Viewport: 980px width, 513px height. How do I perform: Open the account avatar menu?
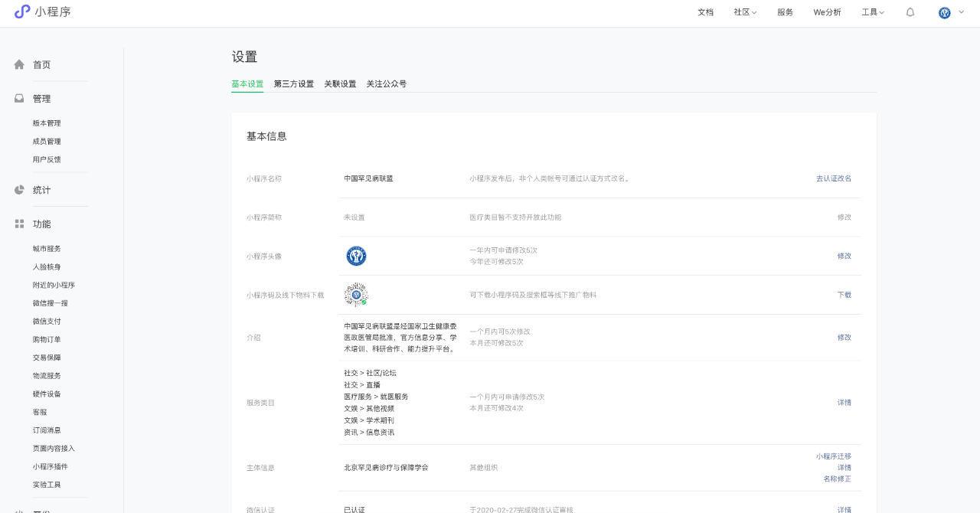pos(945,12)
